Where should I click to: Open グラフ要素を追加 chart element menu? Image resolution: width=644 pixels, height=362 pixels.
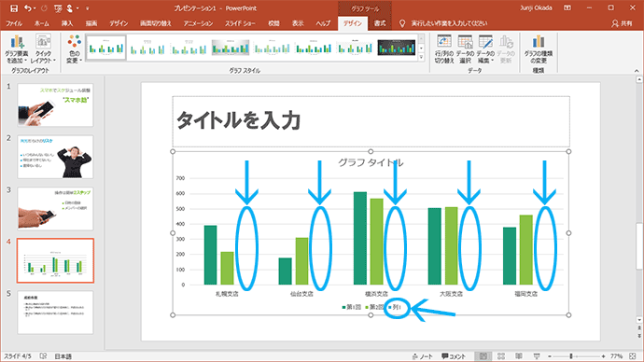tap(17, 49)
